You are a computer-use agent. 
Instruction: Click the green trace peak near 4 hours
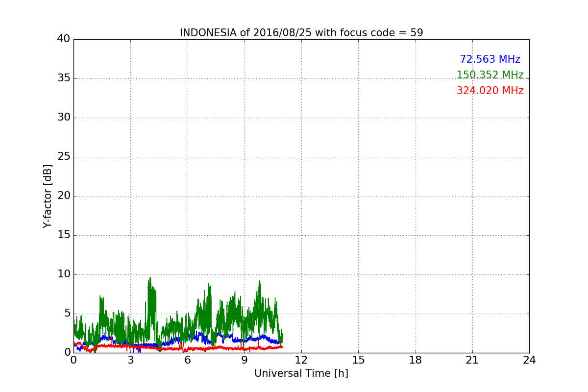[150, 278]
